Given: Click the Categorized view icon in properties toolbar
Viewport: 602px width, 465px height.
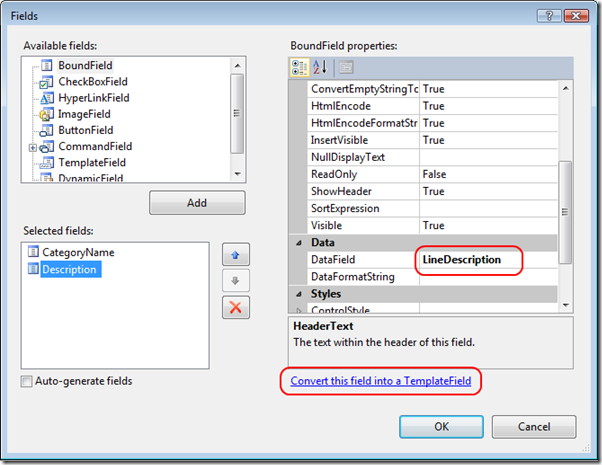Looking at the screenshot, I should pyautogui.click(x=300, y=67).
